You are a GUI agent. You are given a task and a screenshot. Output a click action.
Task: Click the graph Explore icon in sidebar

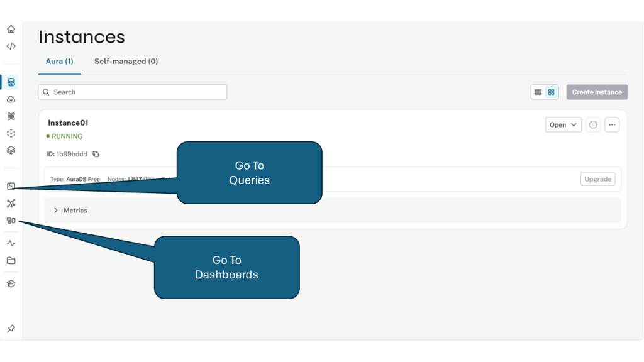(11, 203)
